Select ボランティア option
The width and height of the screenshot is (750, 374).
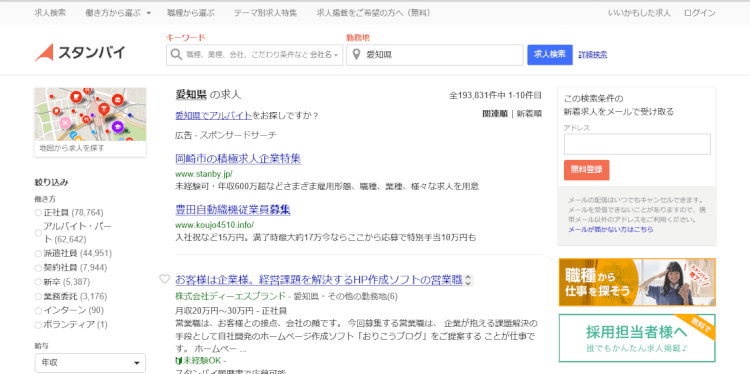38,325
